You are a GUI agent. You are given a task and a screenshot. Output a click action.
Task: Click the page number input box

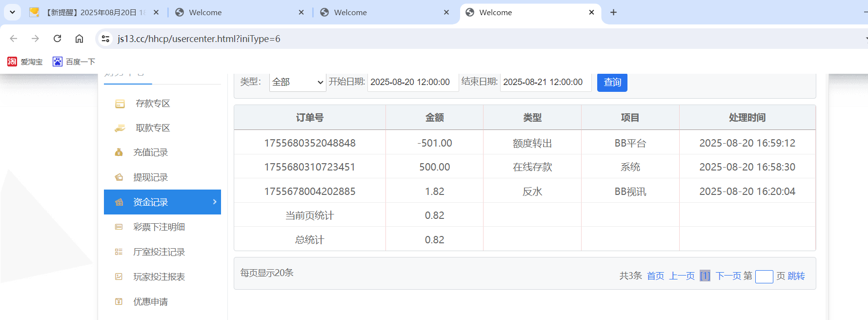(x=764, y=277)
